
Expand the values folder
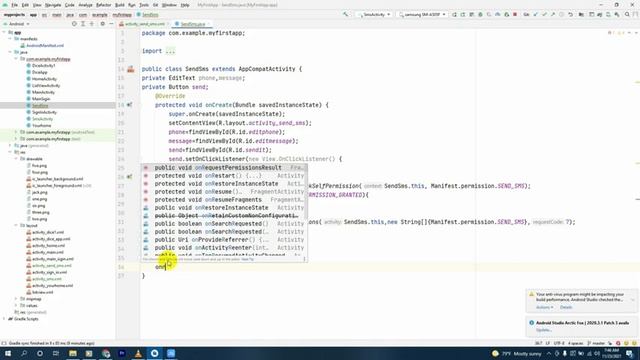(16, 305)
